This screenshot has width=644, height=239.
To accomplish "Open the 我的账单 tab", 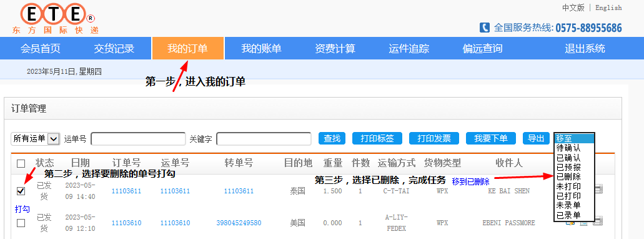I will click(x=261, y=49).
